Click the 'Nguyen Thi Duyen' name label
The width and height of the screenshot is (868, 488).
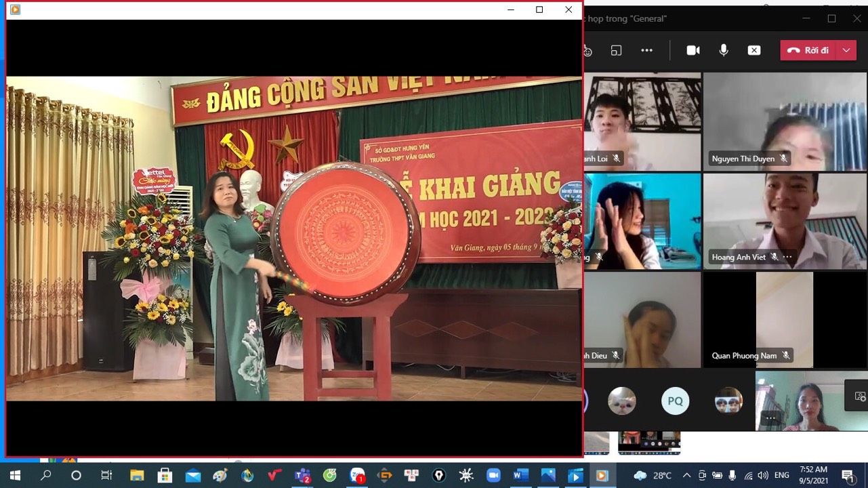[x=743, y=159]
